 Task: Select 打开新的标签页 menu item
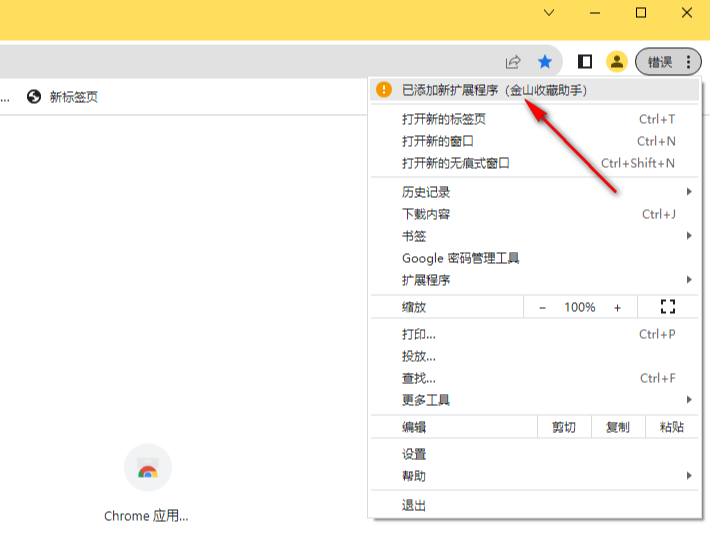click(534, 119)
